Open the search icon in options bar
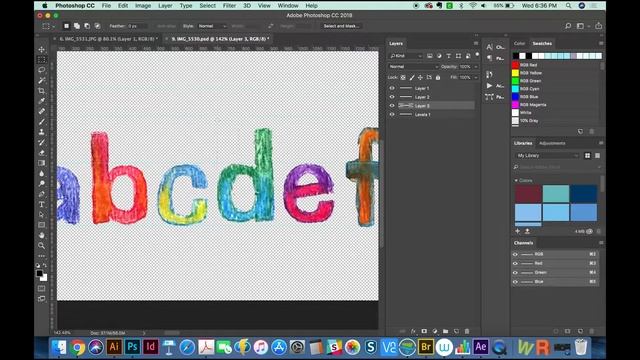The height and width of the screenshot is (360, 640). 568,26
